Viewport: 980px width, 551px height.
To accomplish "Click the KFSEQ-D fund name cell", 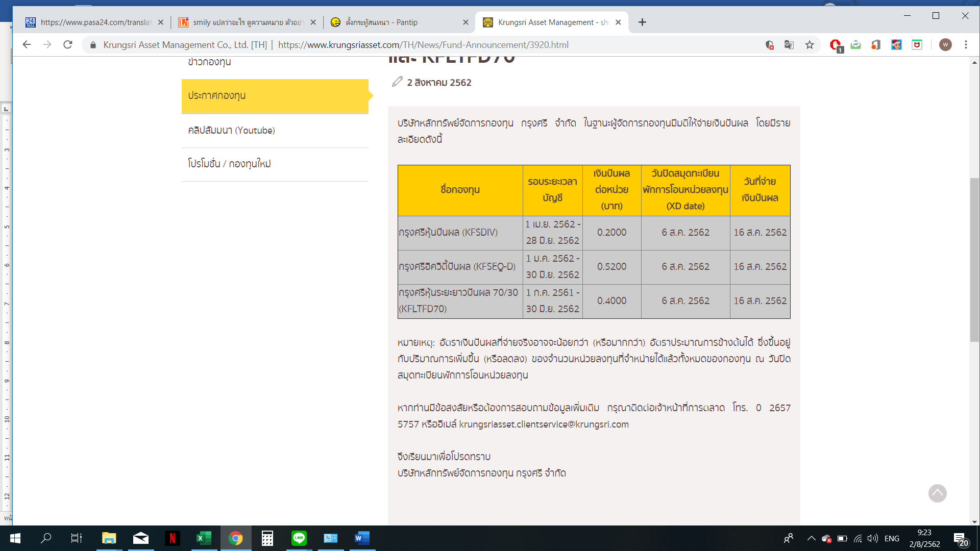I will [x=460, y=267].
